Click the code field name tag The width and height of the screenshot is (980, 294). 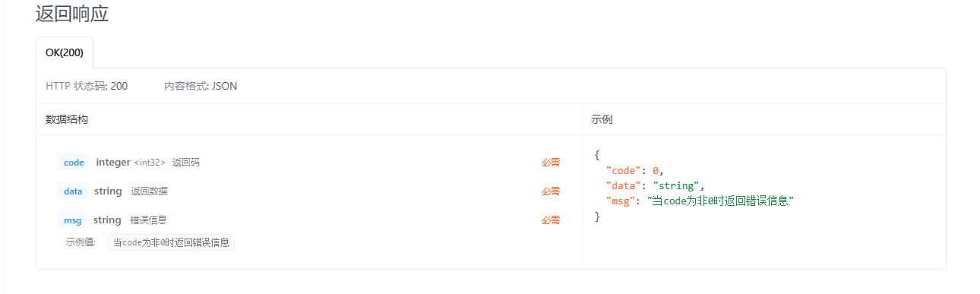coord(74,163)
